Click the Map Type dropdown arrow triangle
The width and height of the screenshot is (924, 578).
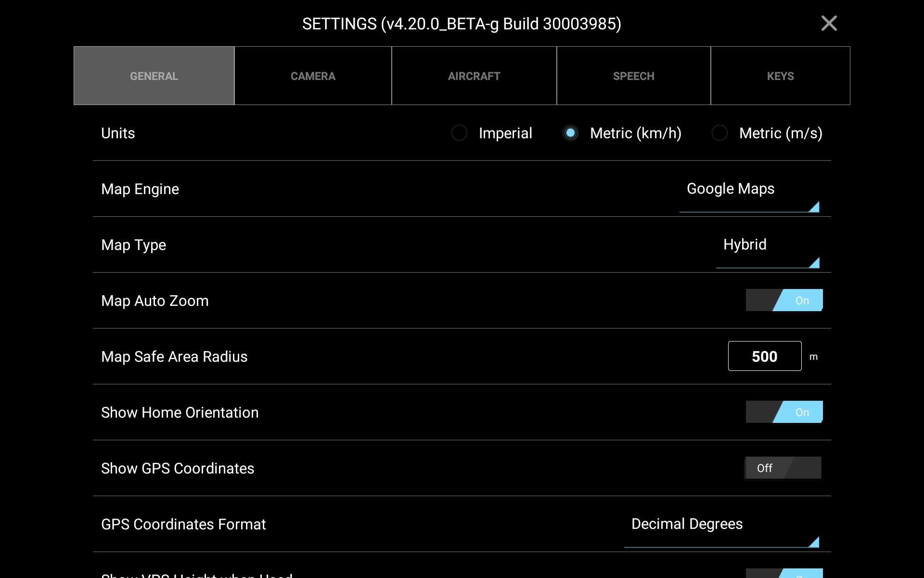pyautogui.click(x=815, y=263)
